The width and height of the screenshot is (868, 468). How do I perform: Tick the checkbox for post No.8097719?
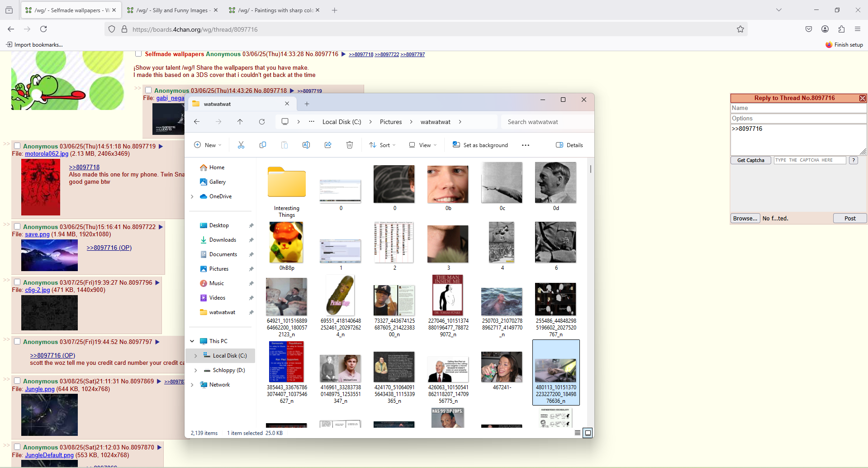[x=17, y=146]
